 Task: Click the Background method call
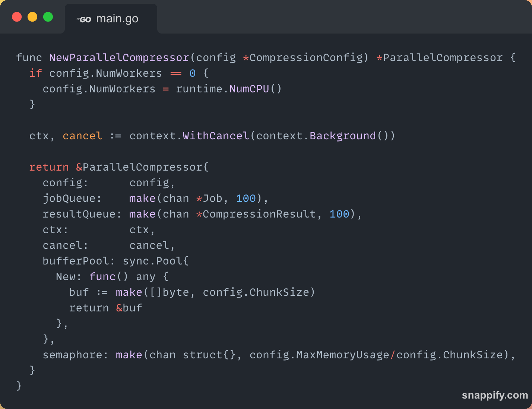tap(343, 136)
